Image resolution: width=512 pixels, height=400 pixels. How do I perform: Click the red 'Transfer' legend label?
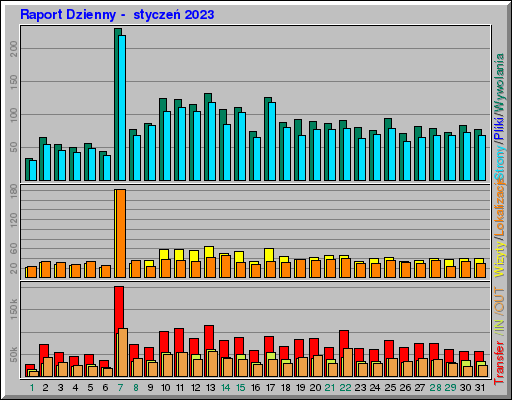[499, 362]
